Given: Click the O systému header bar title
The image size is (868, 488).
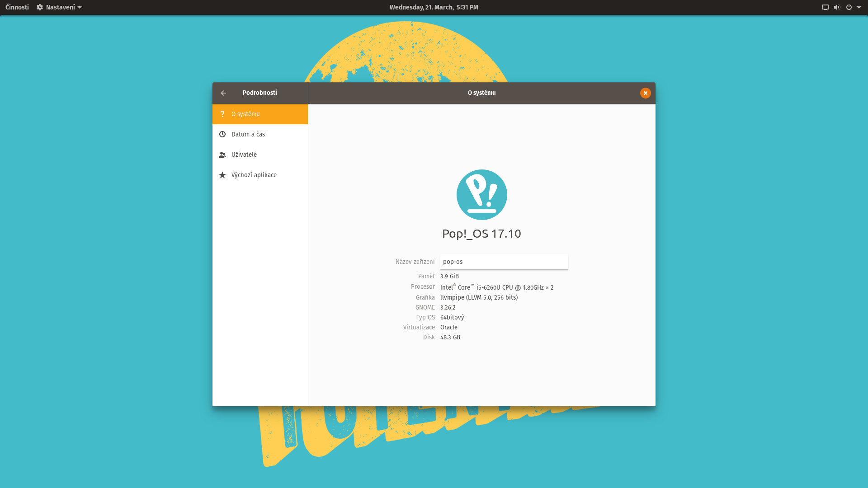Looking at the screenshot, I should [x=481, y=93].
